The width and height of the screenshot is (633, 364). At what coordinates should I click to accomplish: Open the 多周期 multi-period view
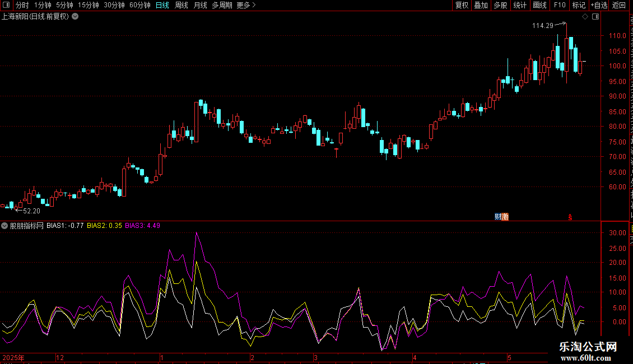pos(222,5)
